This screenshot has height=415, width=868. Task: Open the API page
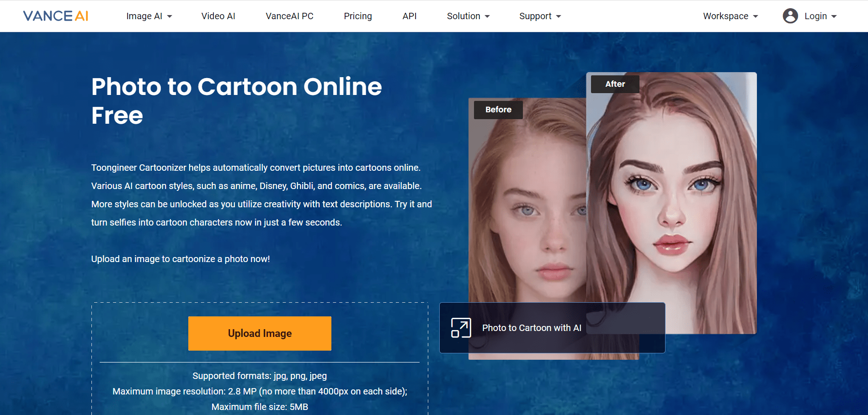click(x=409, y=16)
